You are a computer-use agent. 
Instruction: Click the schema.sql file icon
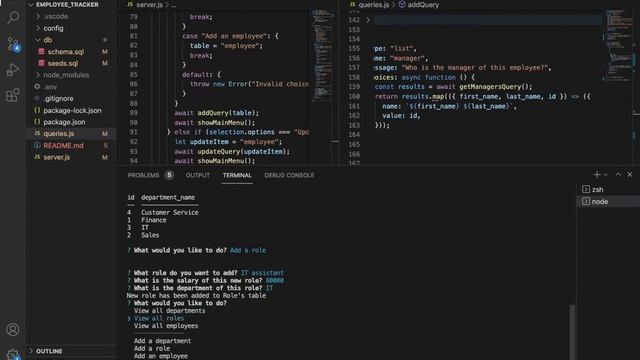click(x=41, y=52)
